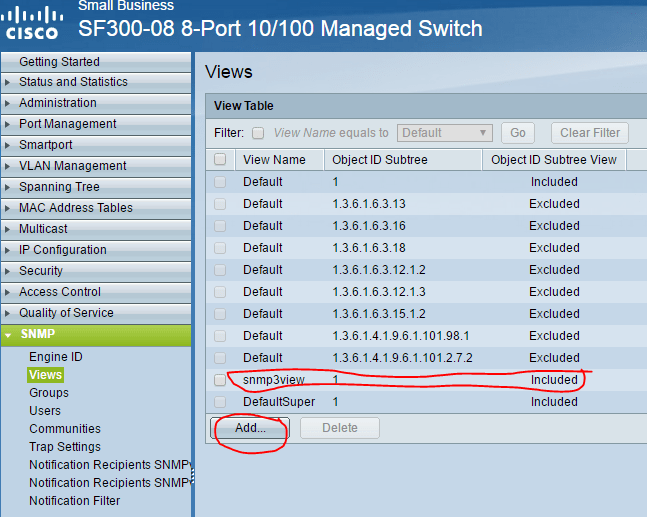Click the Clear Filter button
Screen dimensions: 647x517
(x=590, y=133)
